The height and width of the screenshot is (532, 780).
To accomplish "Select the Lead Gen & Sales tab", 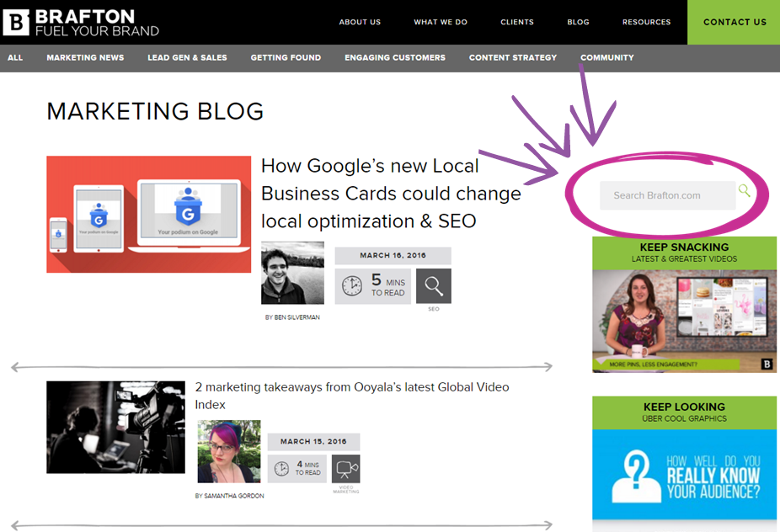I will point(187,57).
